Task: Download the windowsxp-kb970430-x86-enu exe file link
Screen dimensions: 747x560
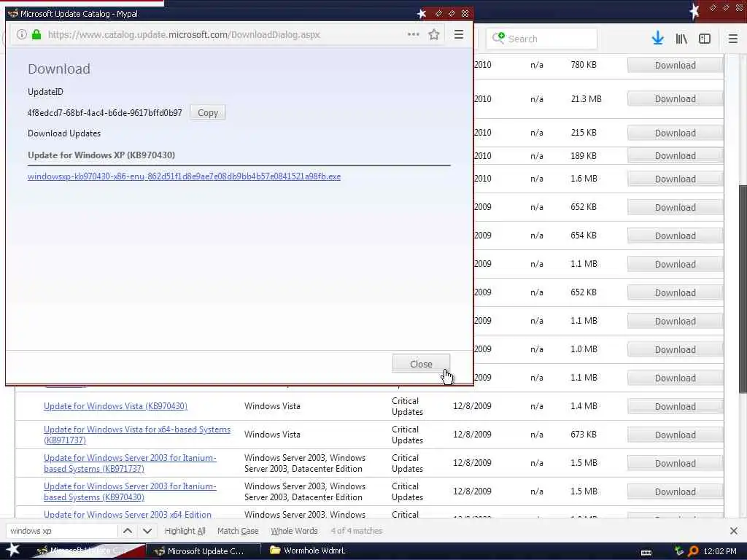Action: coord(184,176)
